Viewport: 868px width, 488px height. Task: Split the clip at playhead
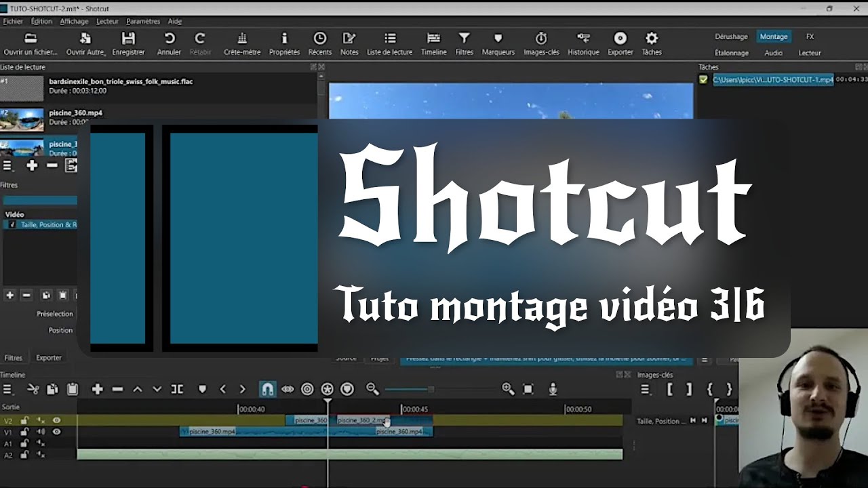point(177,389)
